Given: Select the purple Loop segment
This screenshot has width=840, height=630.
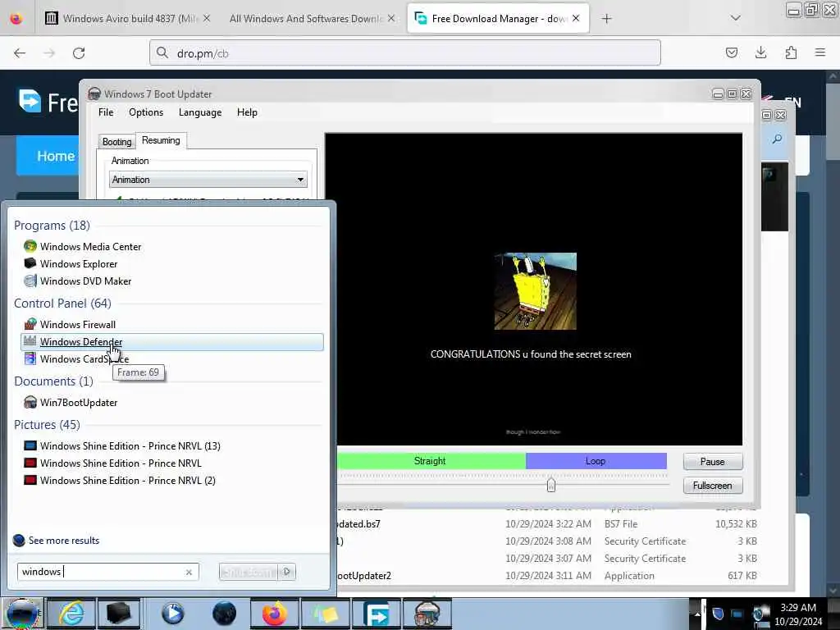Looking at the screenshot, I should pos(596,461).
